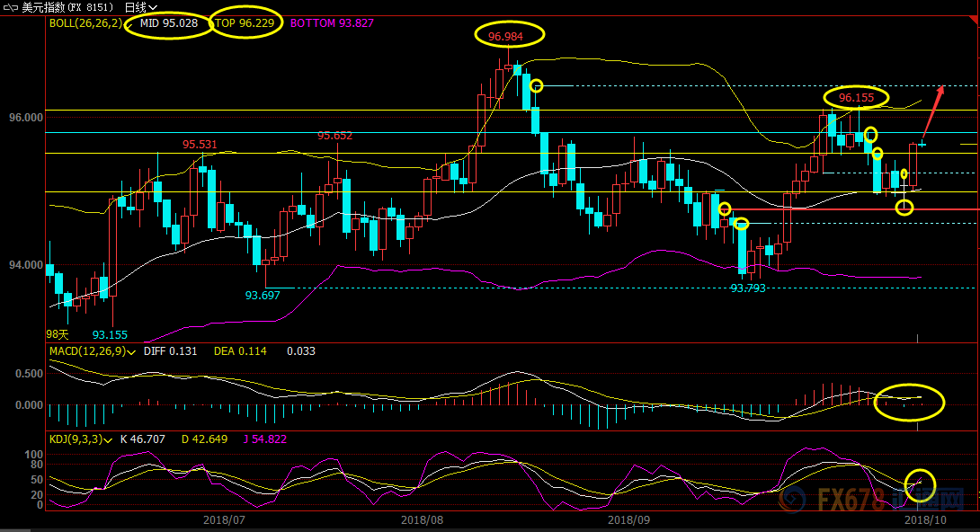Click the 95.531 high price label

coord(200,145)
